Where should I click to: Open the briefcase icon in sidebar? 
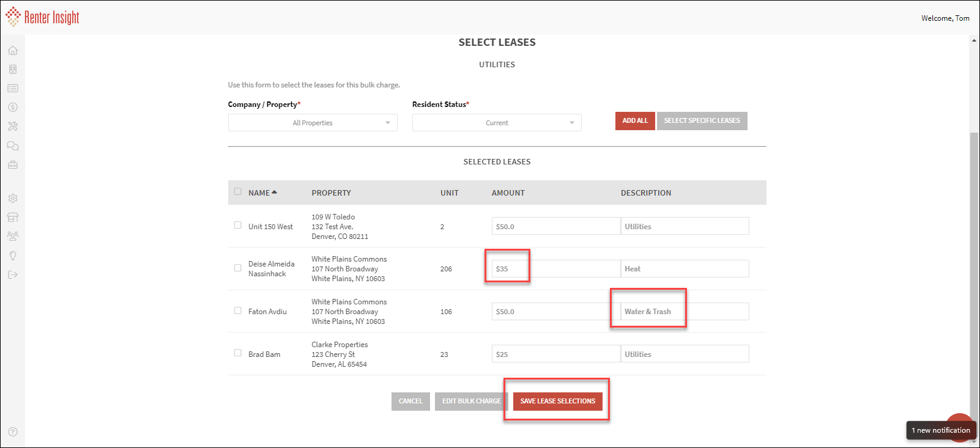pyautogui.click(x=13, y=165)
